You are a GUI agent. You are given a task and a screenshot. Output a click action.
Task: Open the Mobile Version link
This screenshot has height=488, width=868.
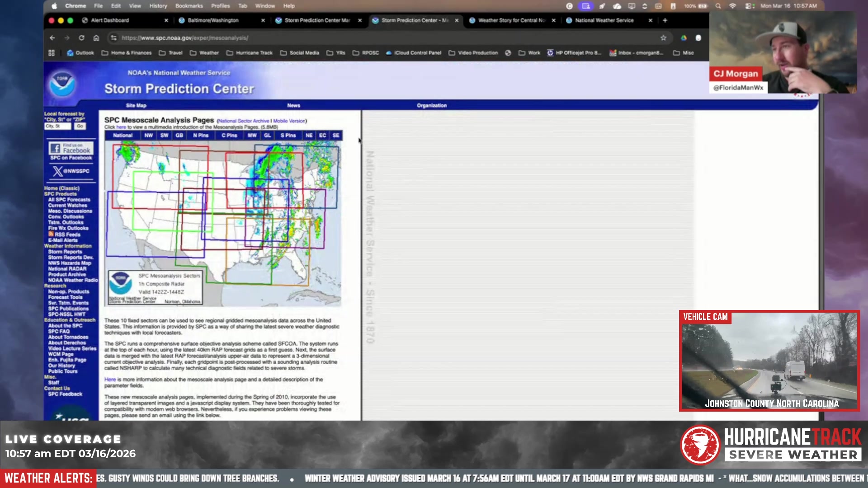[x=289, y=121]
